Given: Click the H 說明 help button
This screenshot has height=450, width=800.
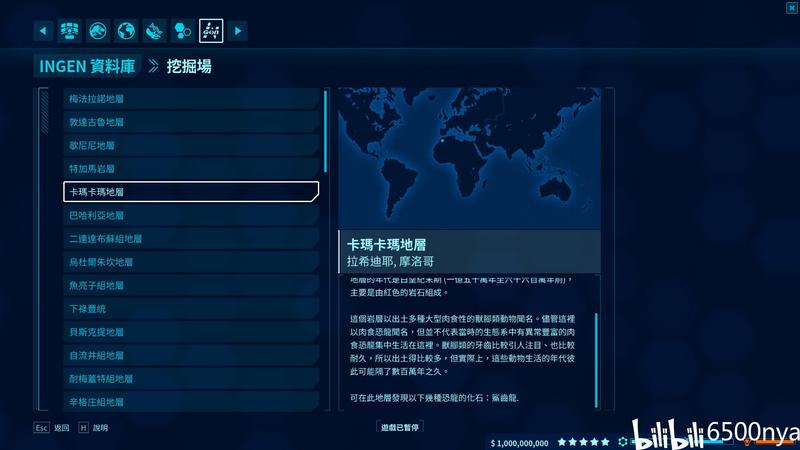Looking at the screenshot, I should 93,428.
